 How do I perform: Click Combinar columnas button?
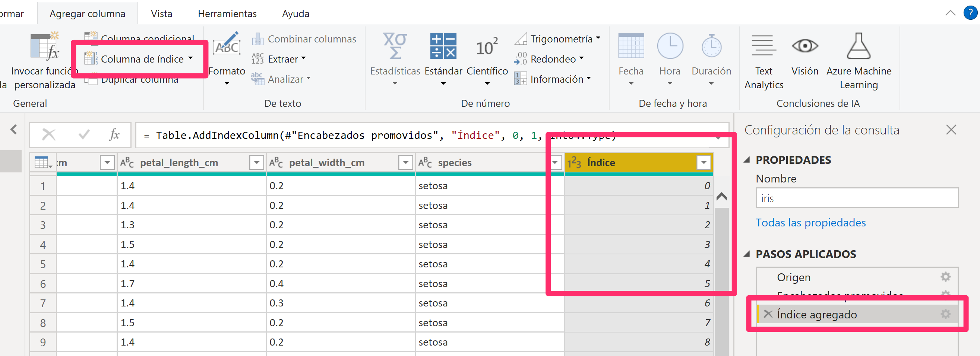[x=304, y=39]
